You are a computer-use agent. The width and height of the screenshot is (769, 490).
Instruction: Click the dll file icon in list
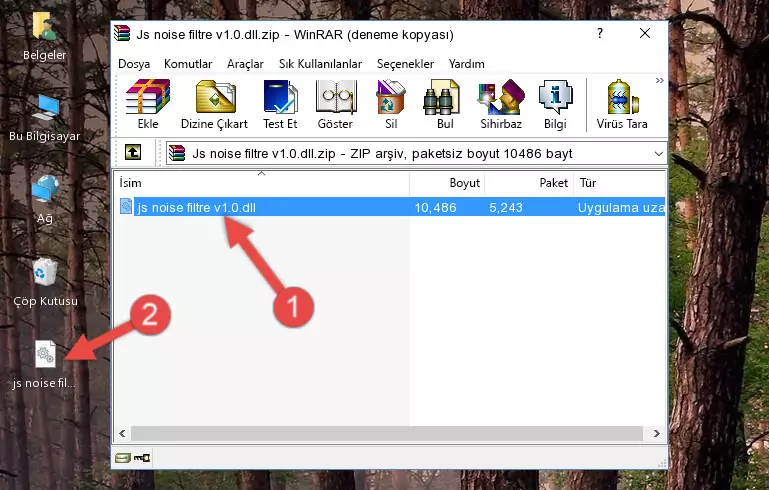pos(126,206)
